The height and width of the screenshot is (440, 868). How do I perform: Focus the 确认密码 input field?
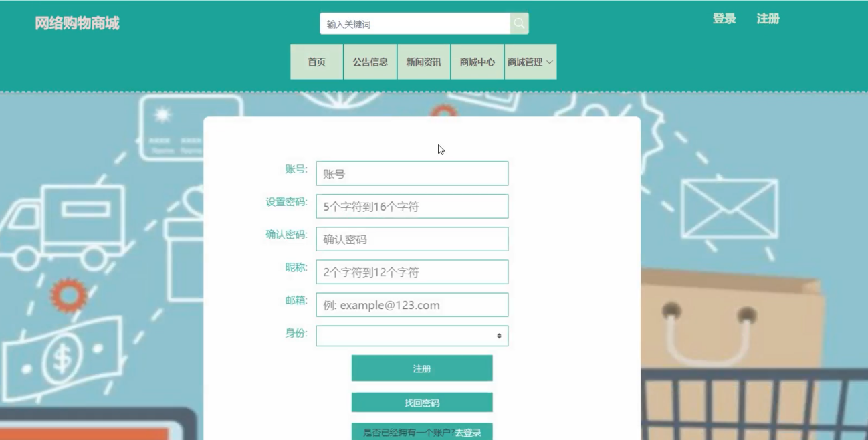412,239
